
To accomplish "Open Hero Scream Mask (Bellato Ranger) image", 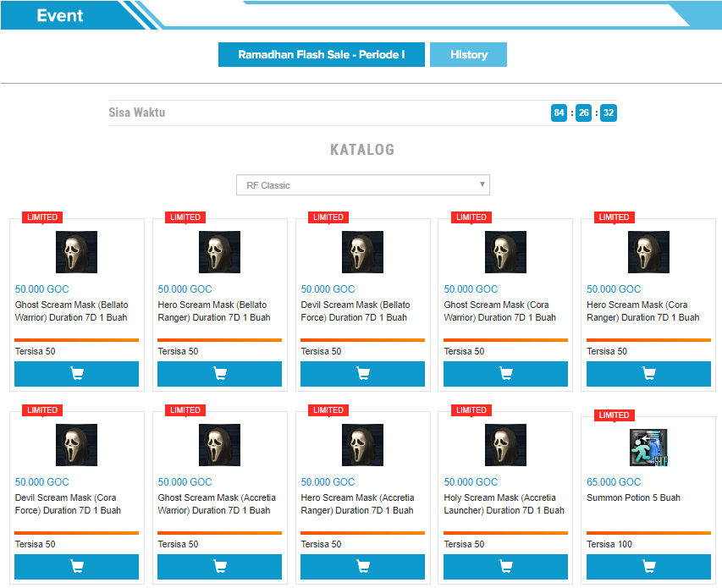I will (x=219, y=252).
